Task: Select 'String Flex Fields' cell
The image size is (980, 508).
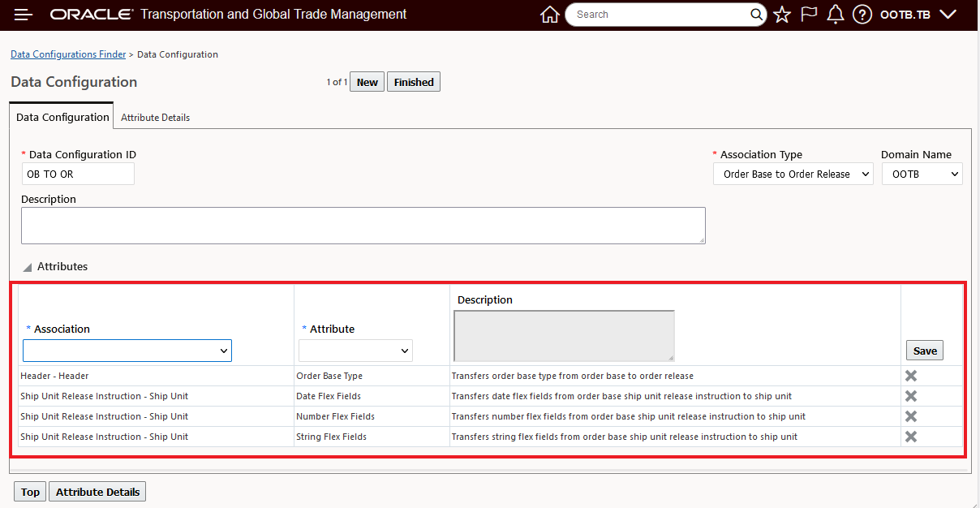Action: tap(372, 437)
